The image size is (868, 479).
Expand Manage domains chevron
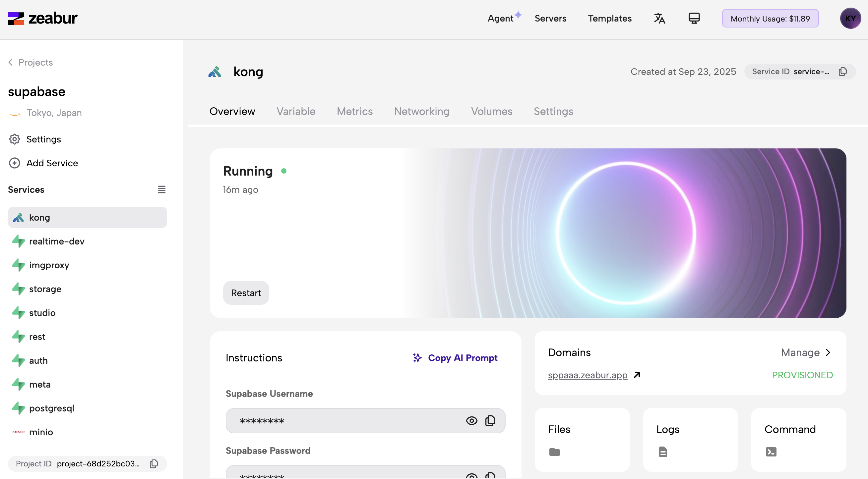coord(828,352)
